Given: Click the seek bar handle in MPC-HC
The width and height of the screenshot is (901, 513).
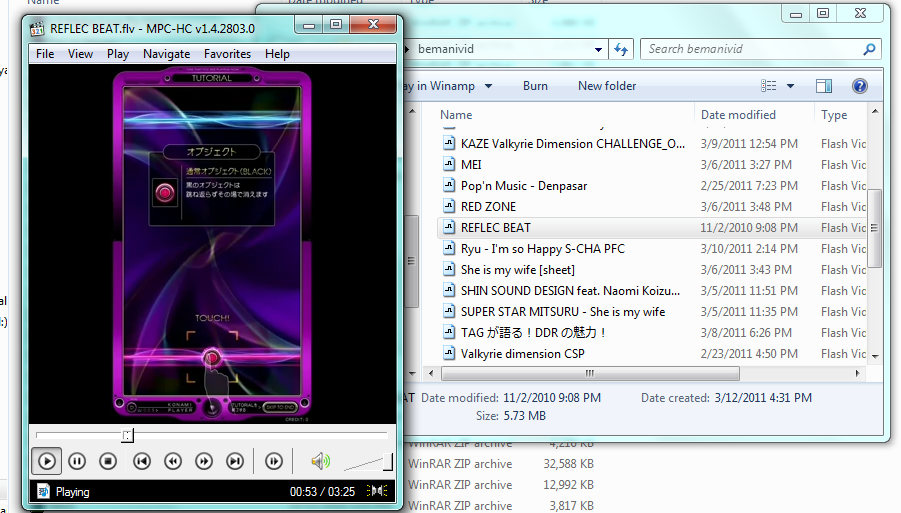Looking at the screenshot, I should [128, 435].
